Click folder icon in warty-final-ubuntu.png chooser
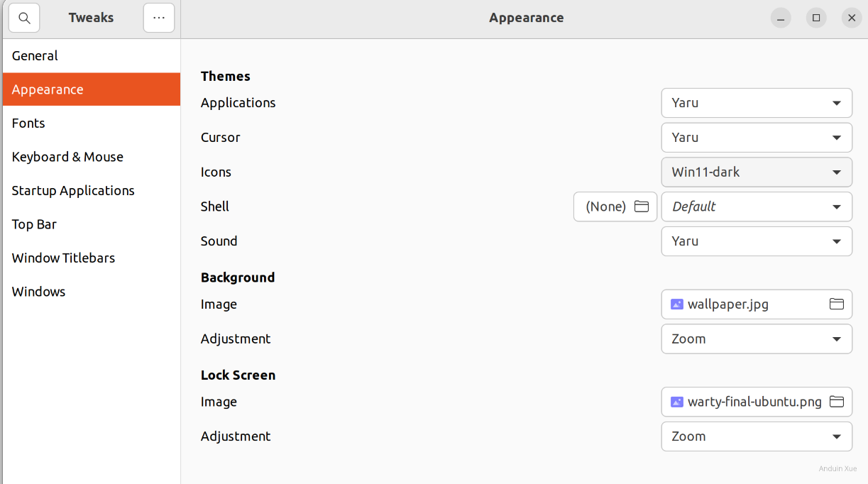This screenshot has width=868, height=484. pos(837,402)
